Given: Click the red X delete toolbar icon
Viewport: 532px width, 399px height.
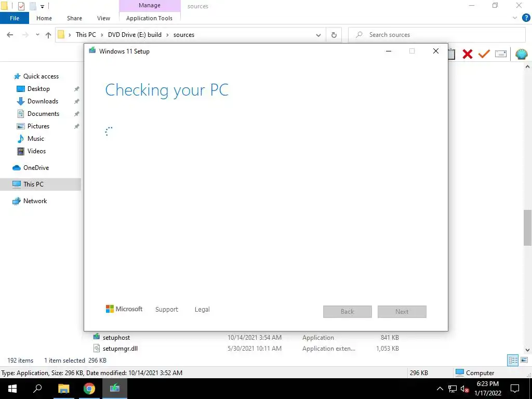Looking at the screenshot, I should pyautogui.click(x=468, y=54).
